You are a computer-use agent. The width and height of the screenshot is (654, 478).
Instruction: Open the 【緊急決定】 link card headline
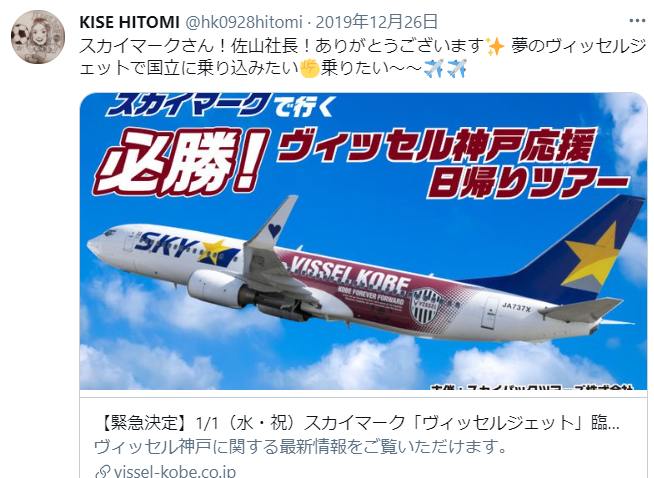coord(360,423)
